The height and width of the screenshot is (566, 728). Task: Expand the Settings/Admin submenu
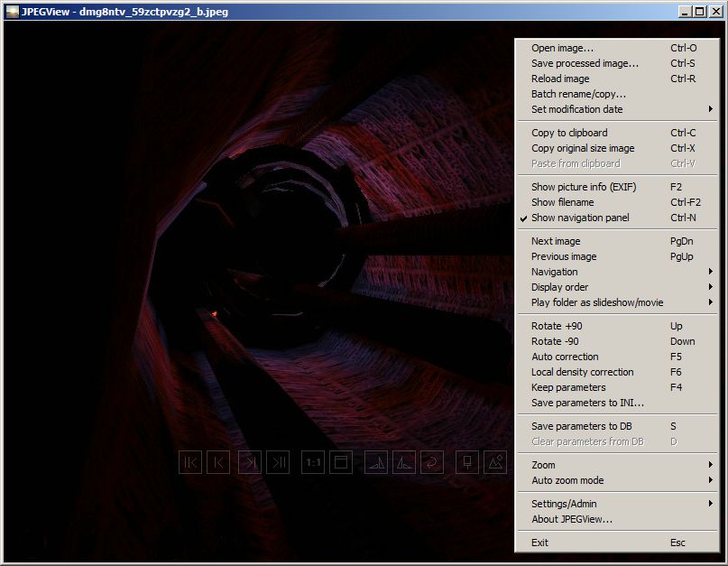[564, 504]
